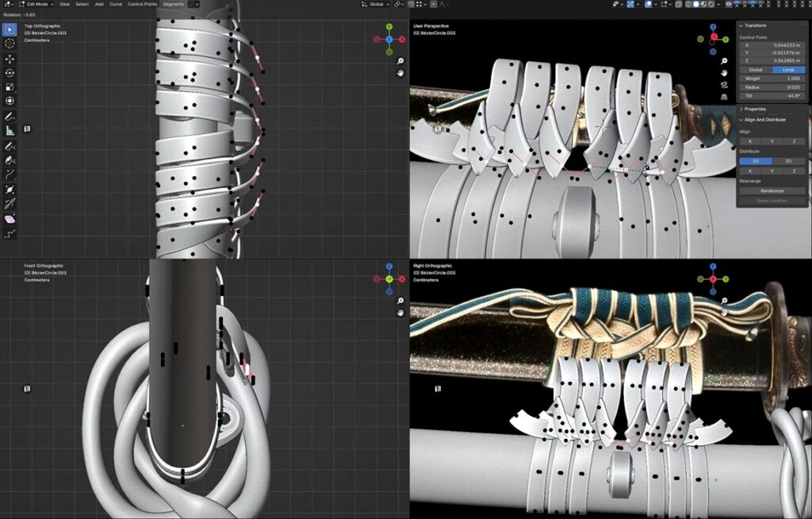812x519 pixels.
Task: Select the curve Draw tool
Action: coord(10,146)
